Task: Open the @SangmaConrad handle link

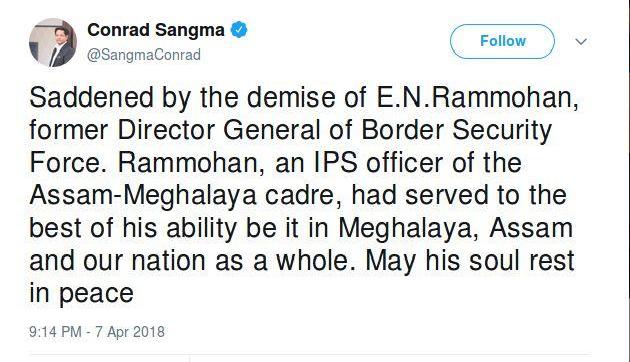Action: (x=144, y=55)
